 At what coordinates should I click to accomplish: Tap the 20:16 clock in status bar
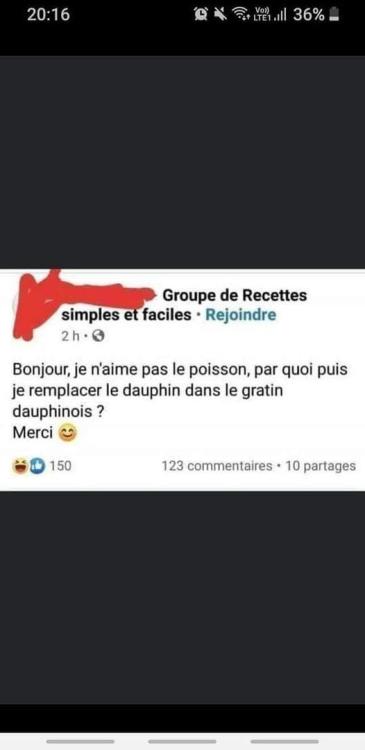coord(48,15)
